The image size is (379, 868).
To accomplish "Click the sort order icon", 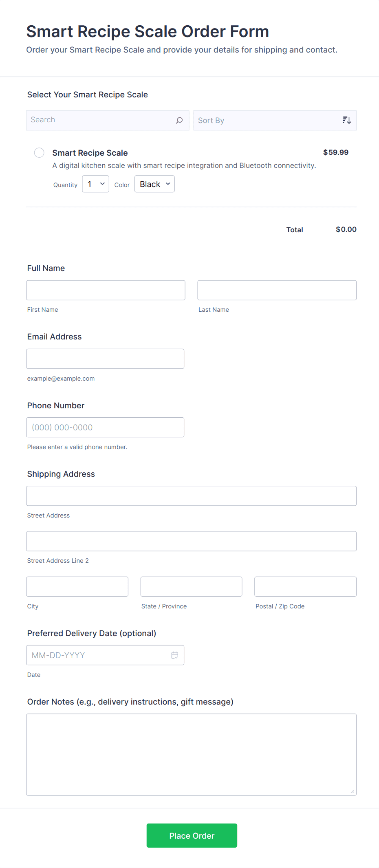I will click(x=347, y=120).
